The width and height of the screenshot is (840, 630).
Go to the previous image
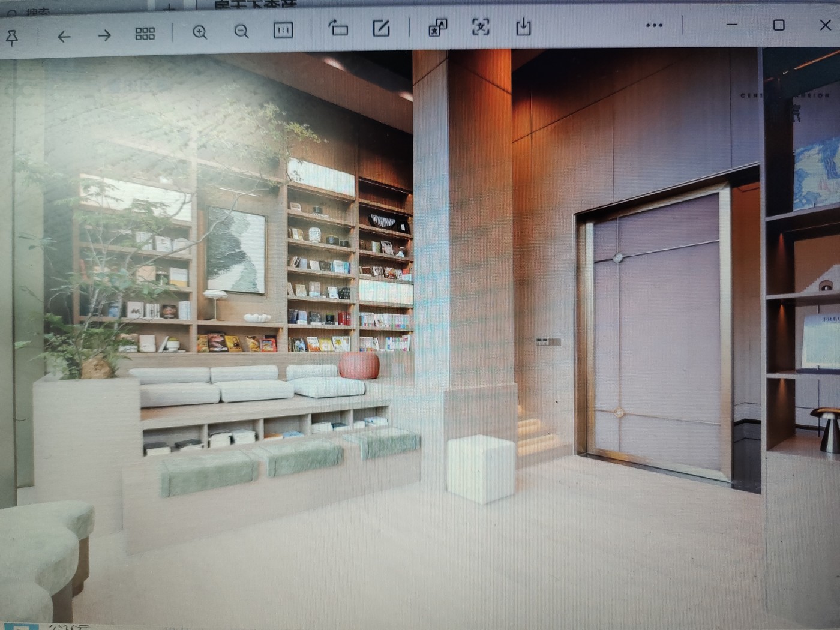point(64,36)
